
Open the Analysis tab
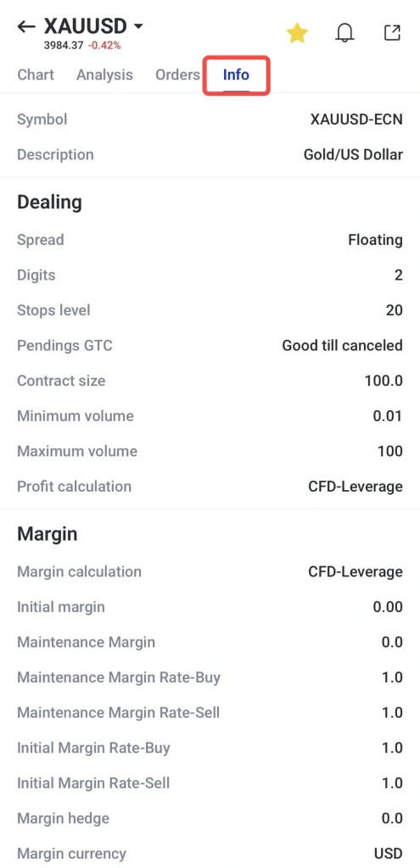tap(104, 75)
